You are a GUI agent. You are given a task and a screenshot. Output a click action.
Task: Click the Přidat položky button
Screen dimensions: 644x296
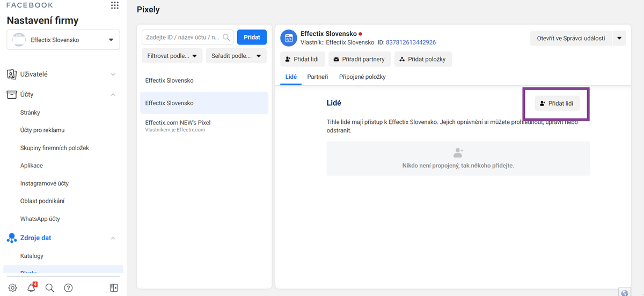423,59
